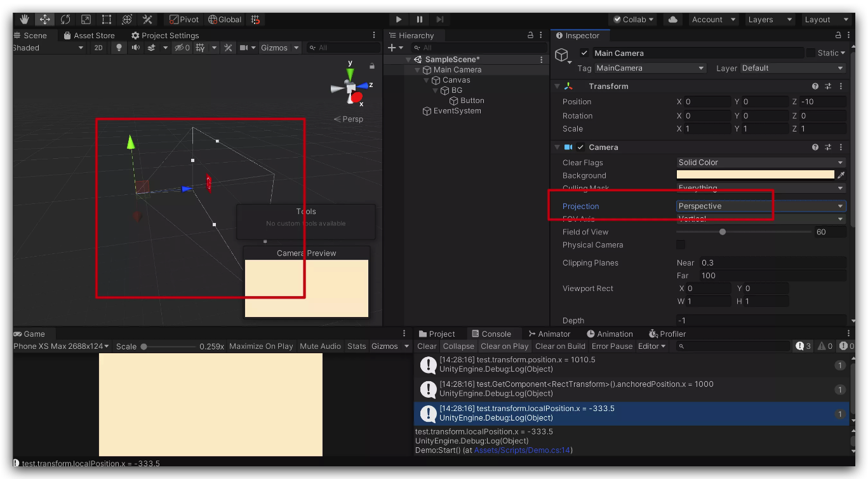Open the Clear Flags dropdown
This screenshot has width=868, height=479.
[x=761, y=163]
